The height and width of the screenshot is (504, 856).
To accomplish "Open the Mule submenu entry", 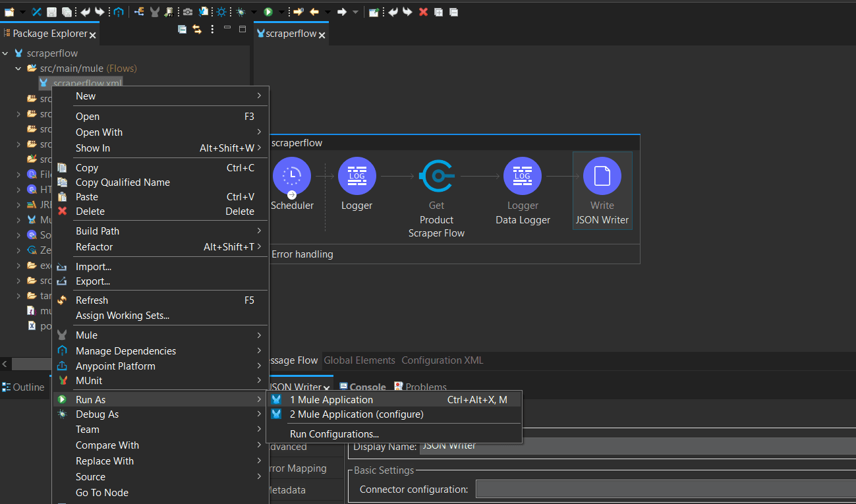I will (x=161, y=335).
